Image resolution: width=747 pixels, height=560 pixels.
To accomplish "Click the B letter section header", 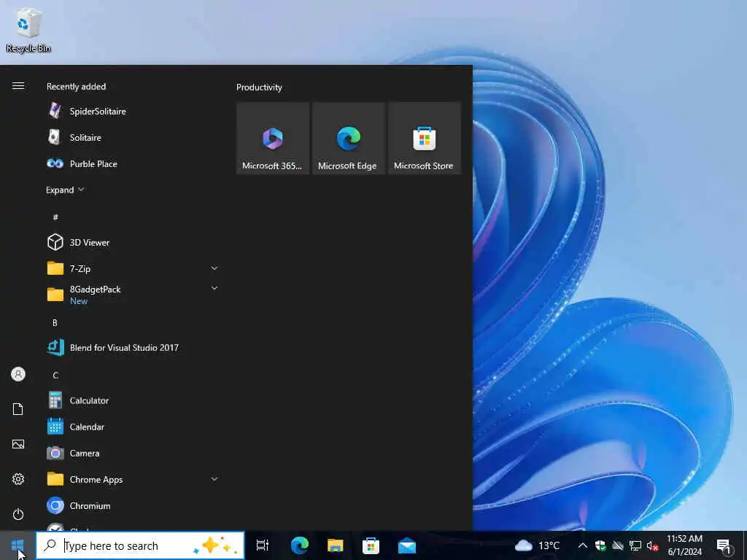I will (55, 322).
